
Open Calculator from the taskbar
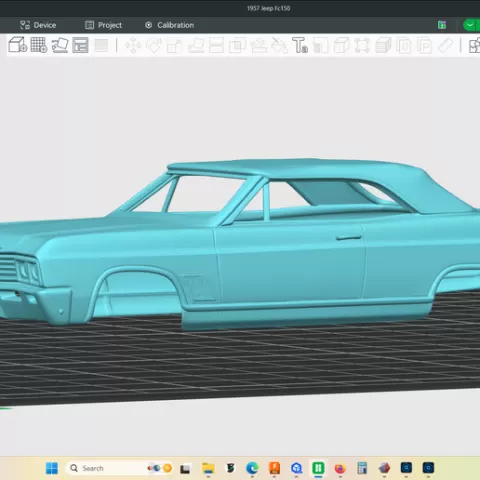[362, 468]
